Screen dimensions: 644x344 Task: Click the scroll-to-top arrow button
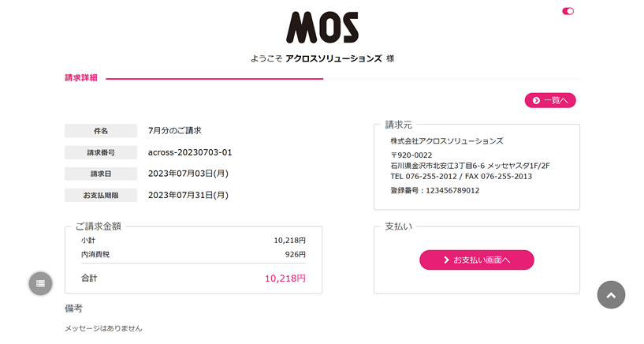tap(611, 294)
